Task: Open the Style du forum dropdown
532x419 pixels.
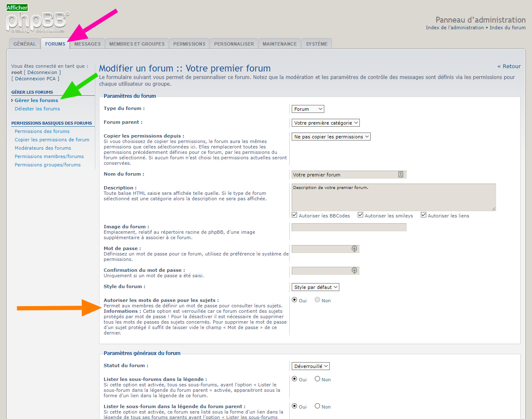Action: click(x=315, y=287)
